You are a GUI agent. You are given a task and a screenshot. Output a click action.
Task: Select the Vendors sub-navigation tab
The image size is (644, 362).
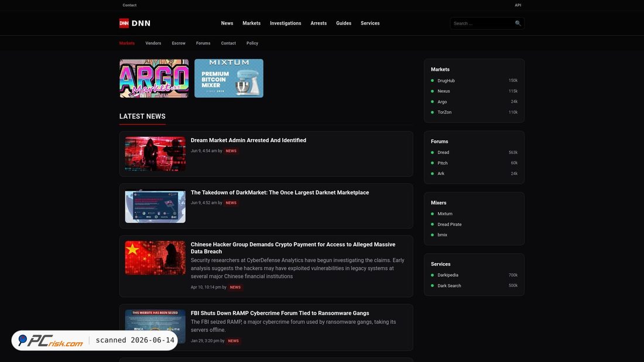(x=153, y=43)
